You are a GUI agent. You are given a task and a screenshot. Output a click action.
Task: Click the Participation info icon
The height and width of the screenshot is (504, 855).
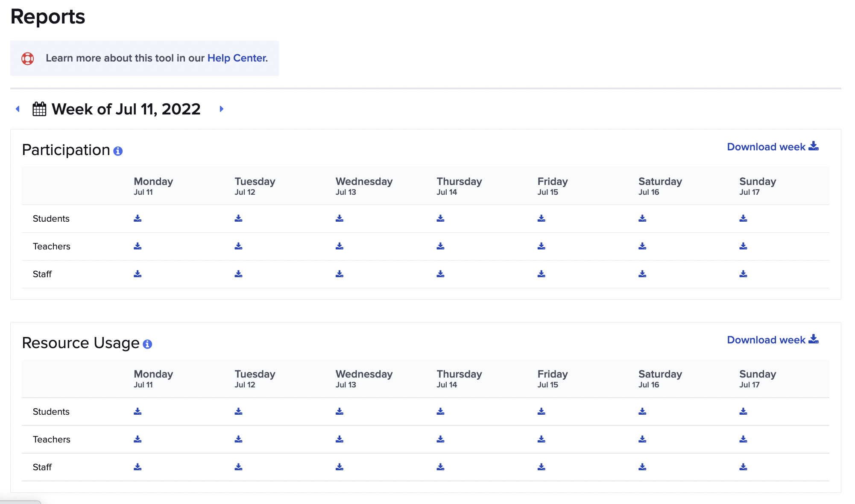(x=118, y=151)
